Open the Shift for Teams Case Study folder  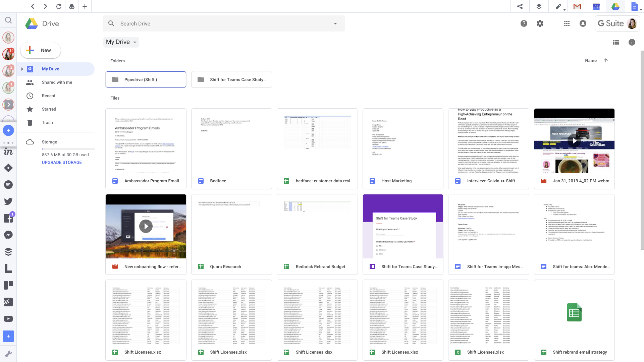[x=231, y=79]
